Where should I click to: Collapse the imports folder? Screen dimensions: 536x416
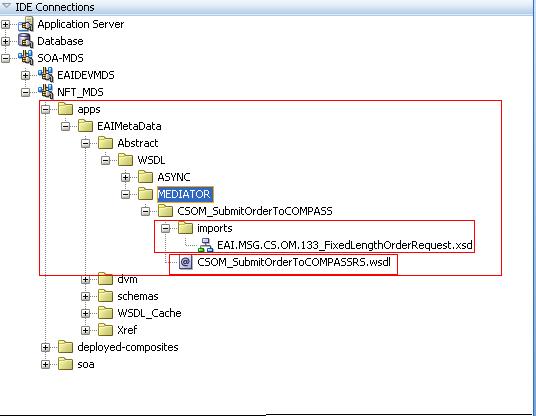click(165, 228)
